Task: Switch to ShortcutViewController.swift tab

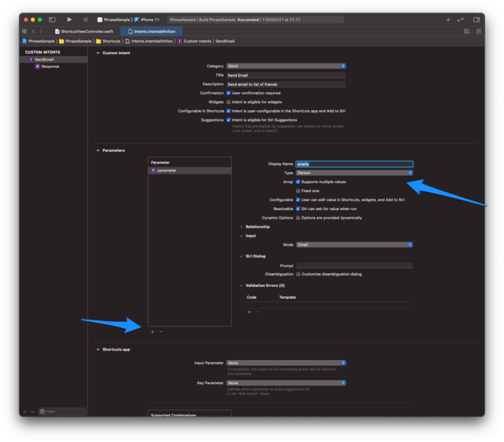Action: click(84, 32)
